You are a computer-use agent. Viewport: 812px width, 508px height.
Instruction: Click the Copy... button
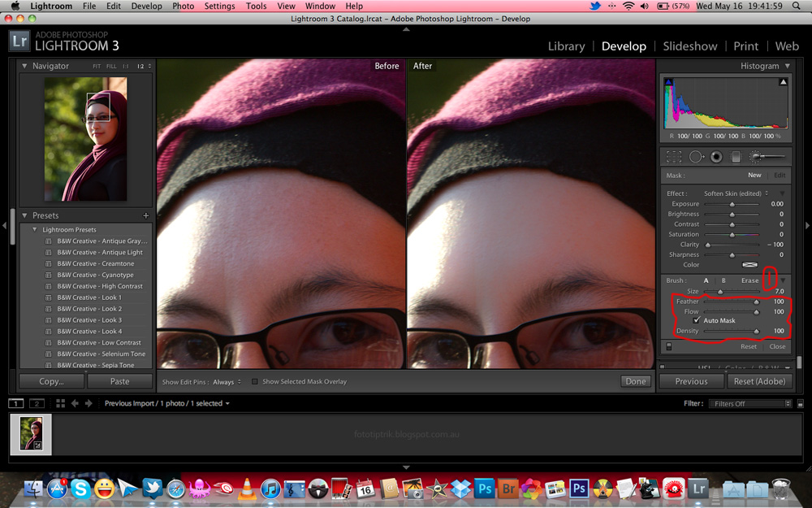click(51, 381)
